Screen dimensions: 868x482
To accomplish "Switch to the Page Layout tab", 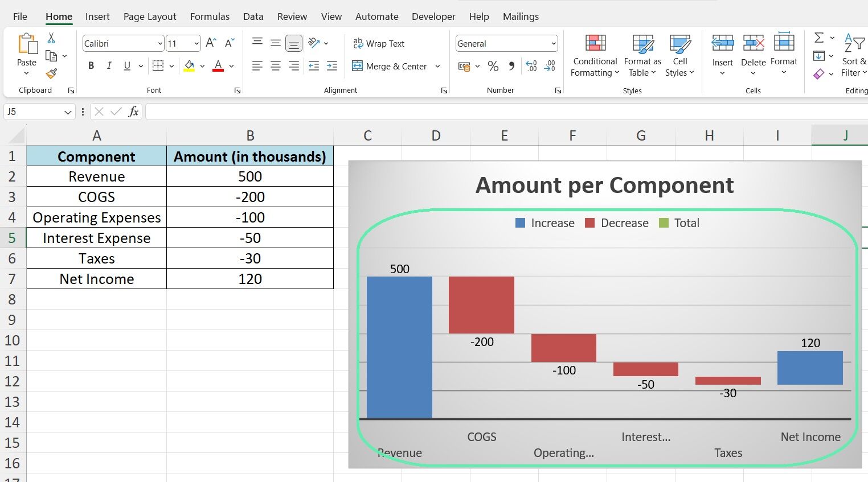I will [x=150, y=17].
